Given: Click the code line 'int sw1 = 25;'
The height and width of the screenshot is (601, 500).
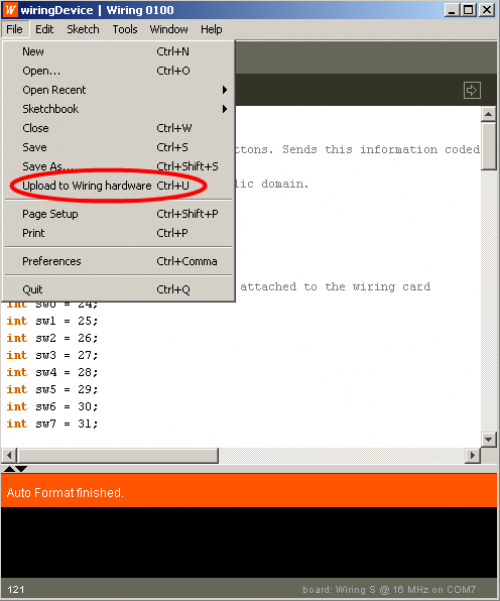Looking at the screenshot, I should point(52,321).
